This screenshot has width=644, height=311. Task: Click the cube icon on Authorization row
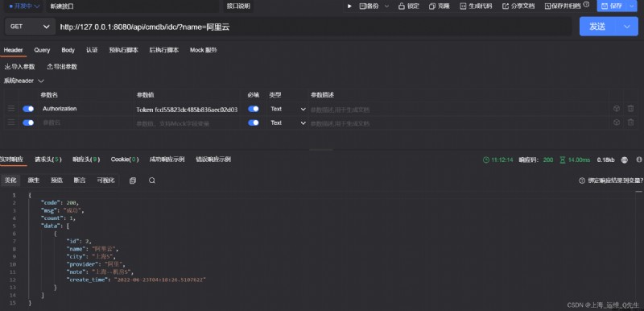pyautogui.click(x=617, y=109)
